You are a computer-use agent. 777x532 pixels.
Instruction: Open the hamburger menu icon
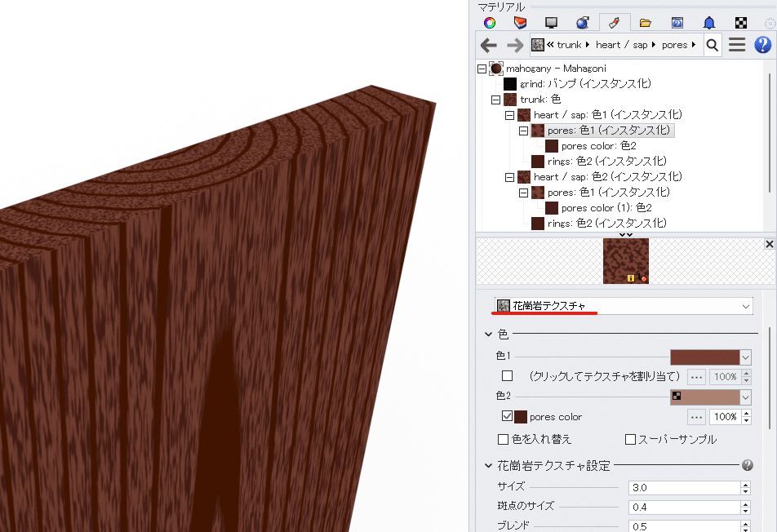pyautogui.click(x=737, y=45)
